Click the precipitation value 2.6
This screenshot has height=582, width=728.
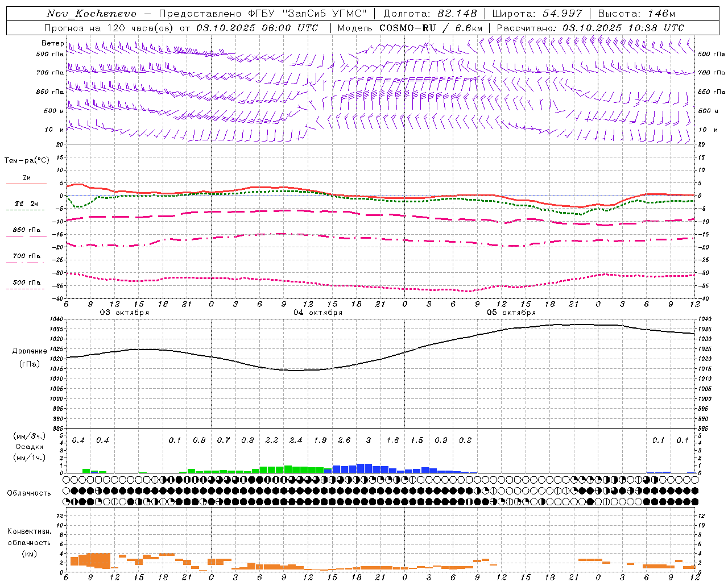pos(344,440)
